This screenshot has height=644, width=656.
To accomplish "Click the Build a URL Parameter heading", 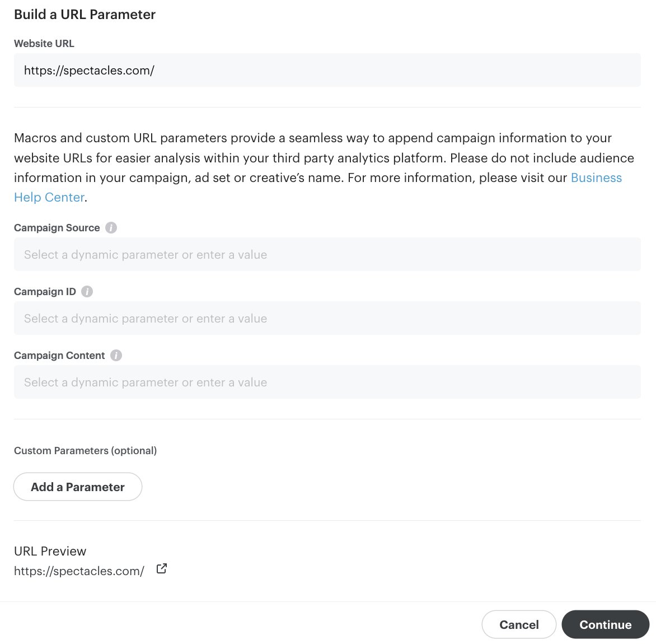I will tap(85, 15).
